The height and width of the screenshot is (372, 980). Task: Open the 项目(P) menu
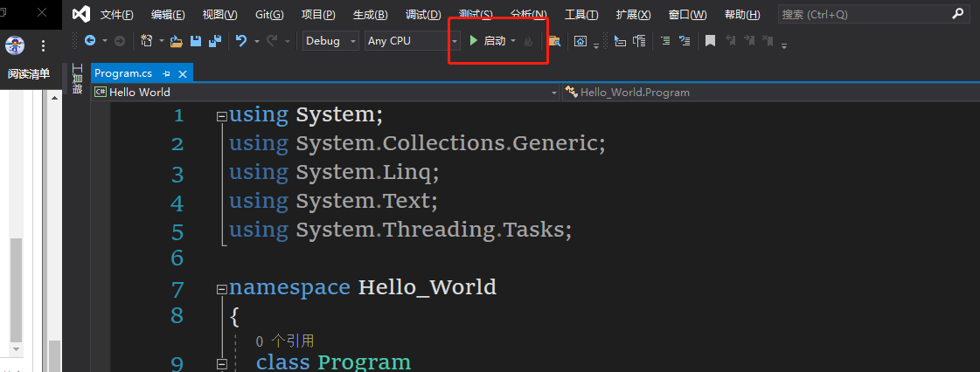click(x=318, y=14)
